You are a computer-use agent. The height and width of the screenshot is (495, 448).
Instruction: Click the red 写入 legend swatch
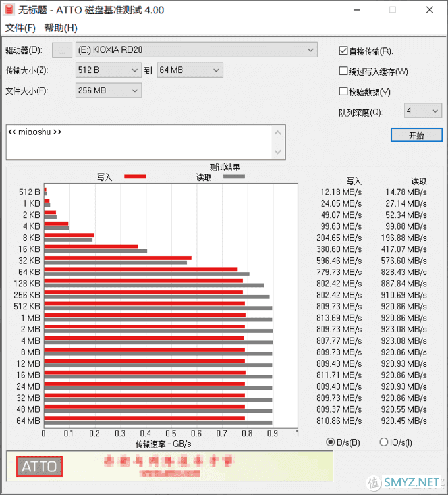(x=135, y=177)
